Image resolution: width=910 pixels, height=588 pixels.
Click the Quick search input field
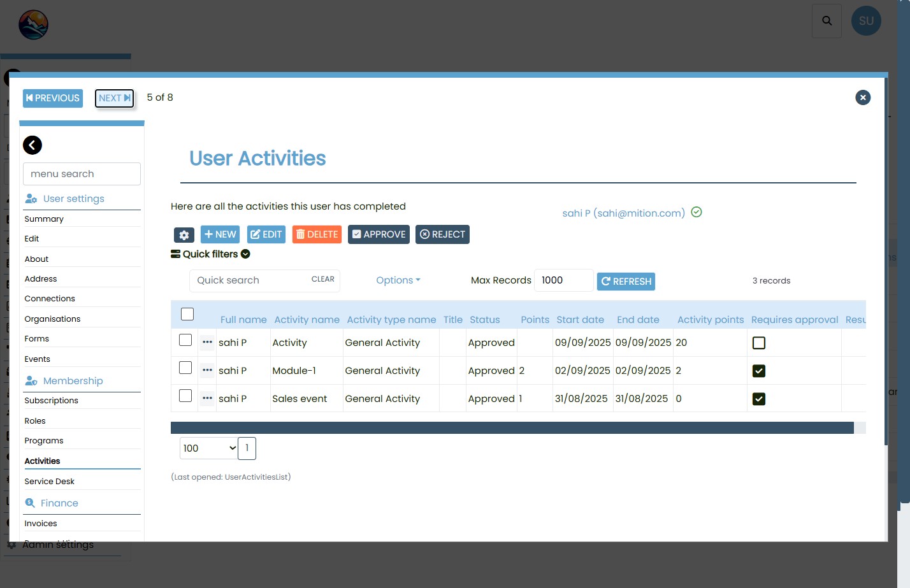(x=249, y=280)
